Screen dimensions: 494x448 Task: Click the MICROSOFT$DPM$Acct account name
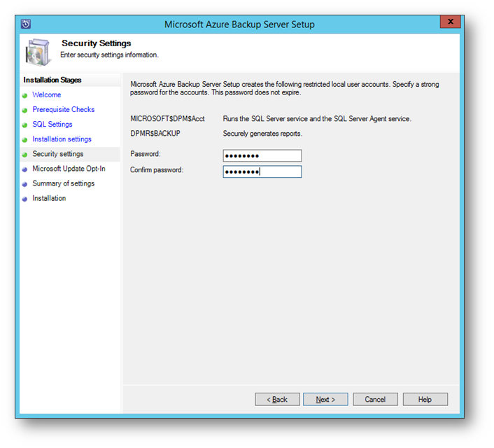click(168, 119)
